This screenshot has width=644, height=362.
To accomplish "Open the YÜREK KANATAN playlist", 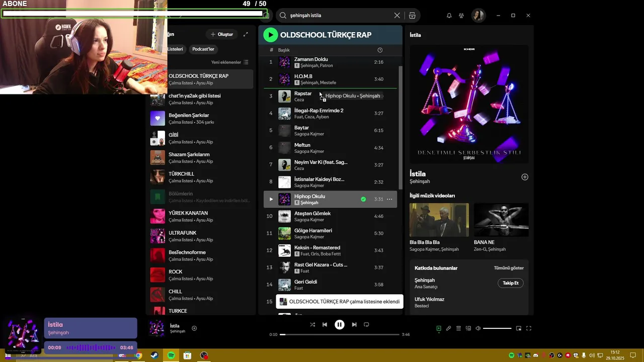I will [201, 216].
